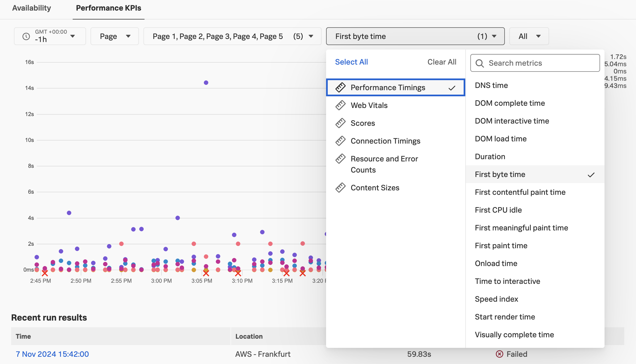Click the ruler icon beside Content Sizes

[340, 188]
